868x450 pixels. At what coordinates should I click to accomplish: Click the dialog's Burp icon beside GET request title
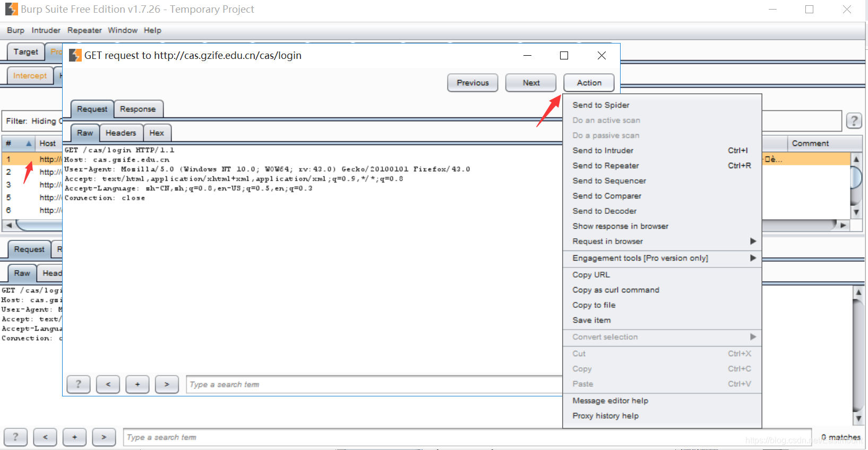tap(75, 55)
